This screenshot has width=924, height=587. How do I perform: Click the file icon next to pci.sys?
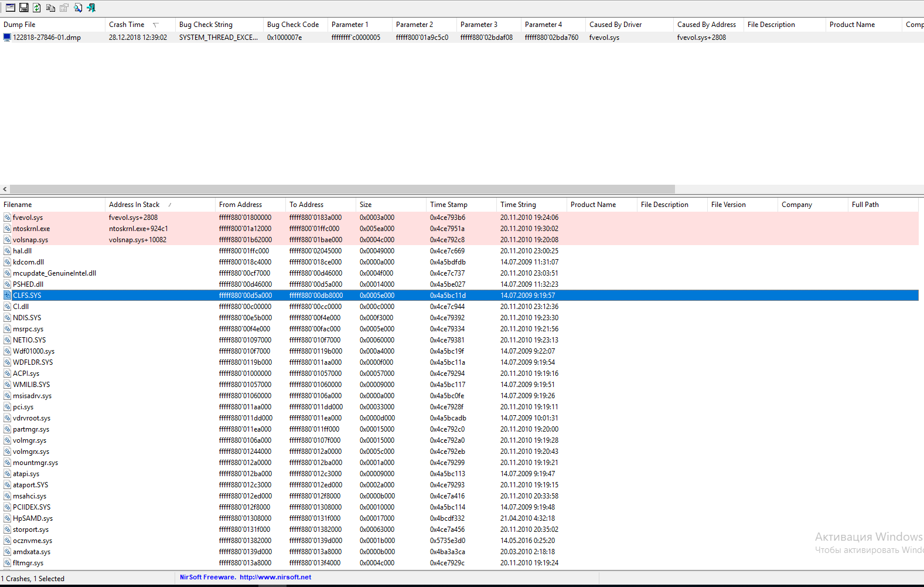pyautogui.click(x=7, y=407)
